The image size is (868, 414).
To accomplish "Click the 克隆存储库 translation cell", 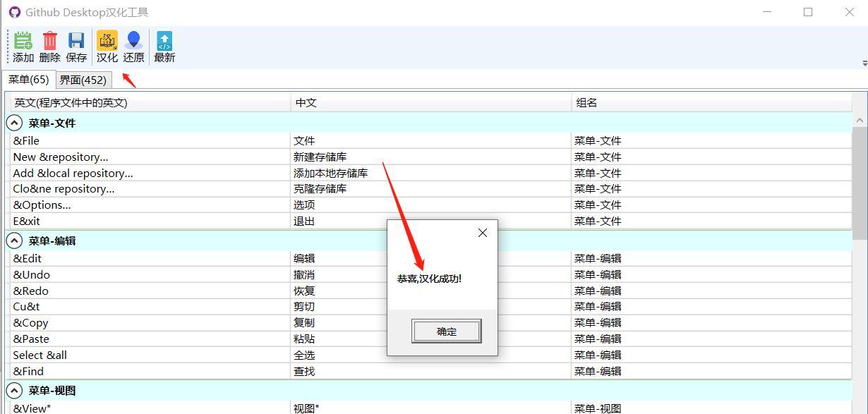I will 430,188.
